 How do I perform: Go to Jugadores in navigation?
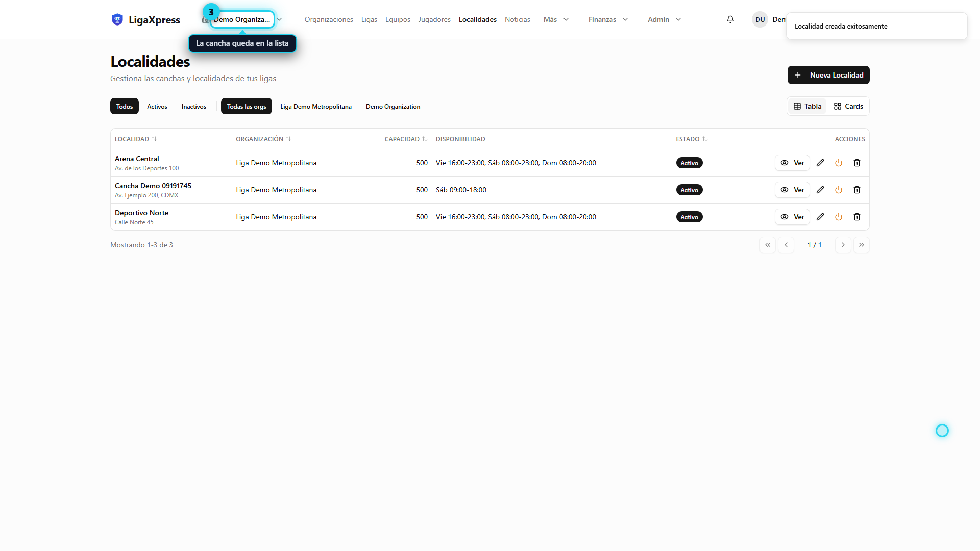click(434, 19)
